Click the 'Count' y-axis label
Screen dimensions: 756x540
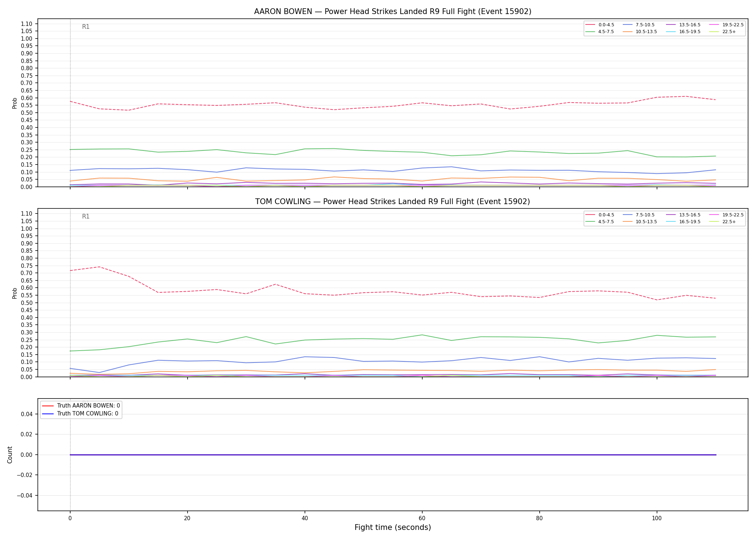(x=10, y=455)
